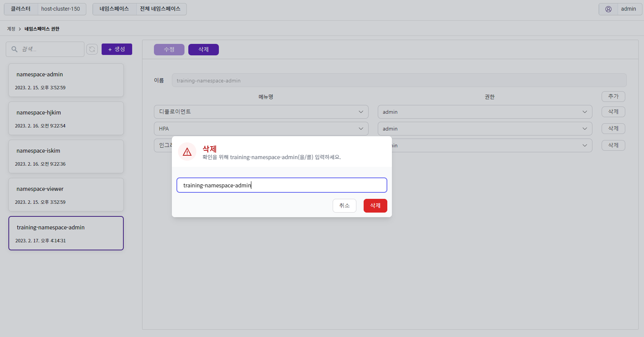Click the 검색 search input

click(x=45, y=49)
